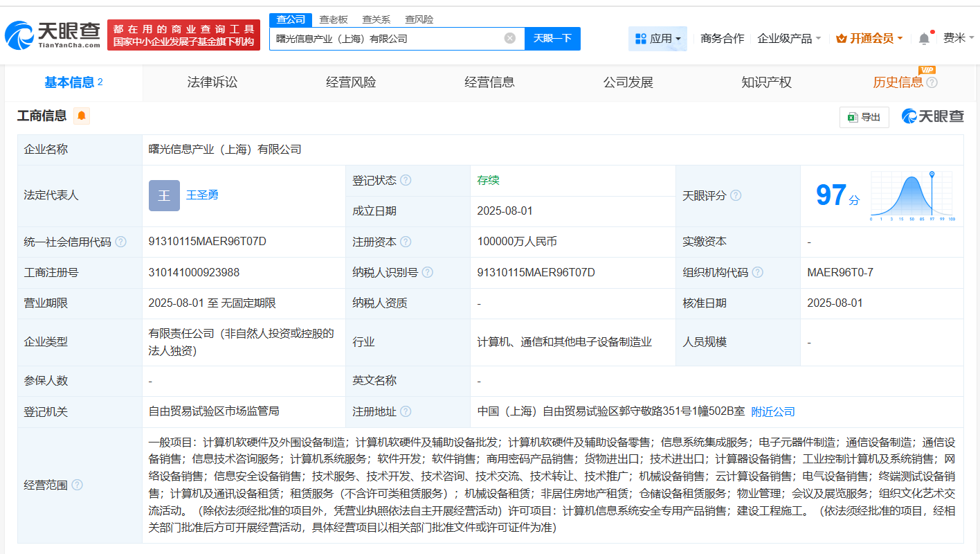
Task: Click the help icon beside 注册资本
Action: coord(407,242)
